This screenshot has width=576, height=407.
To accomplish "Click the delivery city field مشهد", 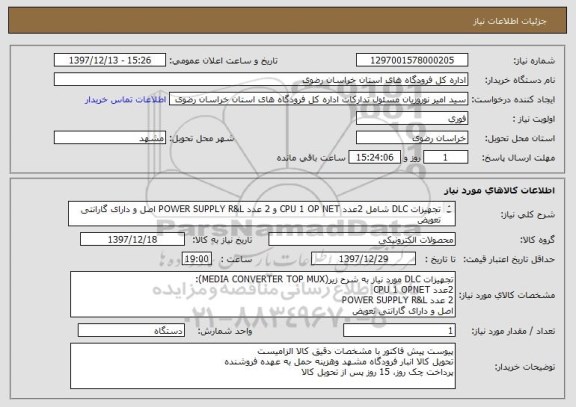I will [110, 138].
